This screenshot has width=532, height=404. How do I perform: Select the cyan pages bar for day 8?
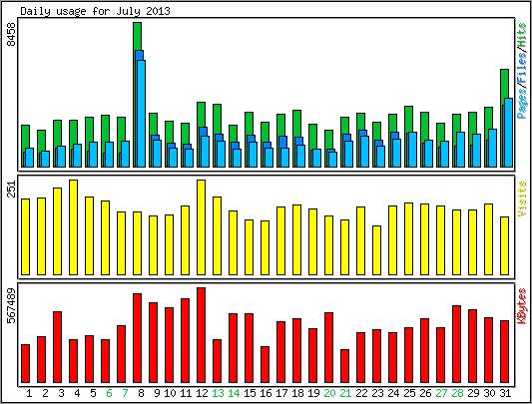pos(141,114)
